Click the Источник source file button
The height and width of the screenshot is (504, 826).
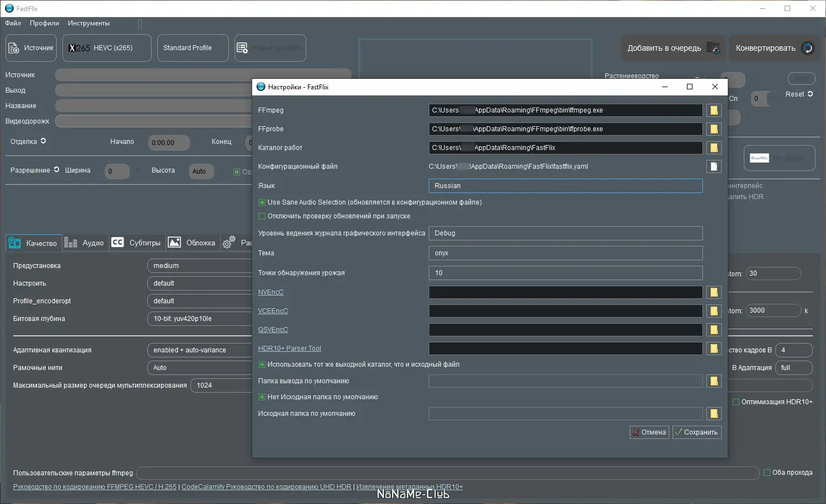pyautogui.click(x=31, y=48)
